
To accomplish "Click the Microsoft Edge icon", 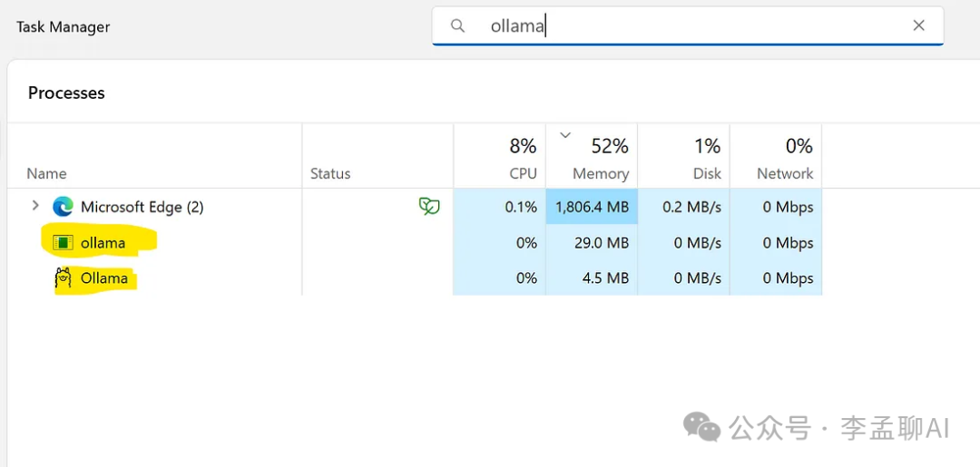I will 64,207.
